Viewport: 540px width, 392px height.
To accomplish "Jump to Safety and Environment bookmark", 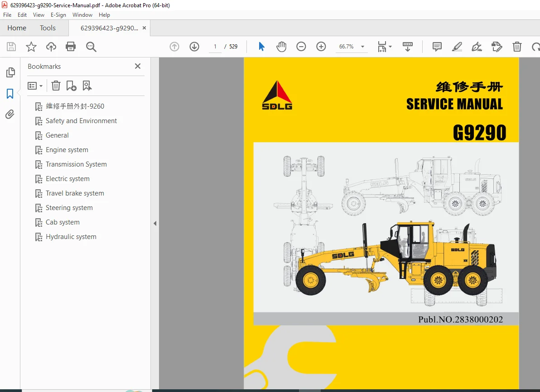I will pyautogui.click(x=81, y=121).
